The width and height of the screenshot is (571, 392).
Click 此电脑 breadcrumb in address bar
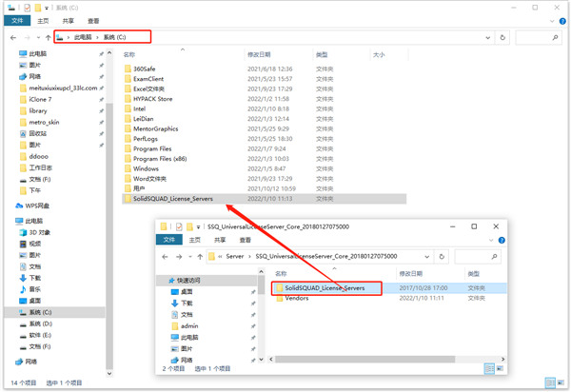[x=83, y=37]
